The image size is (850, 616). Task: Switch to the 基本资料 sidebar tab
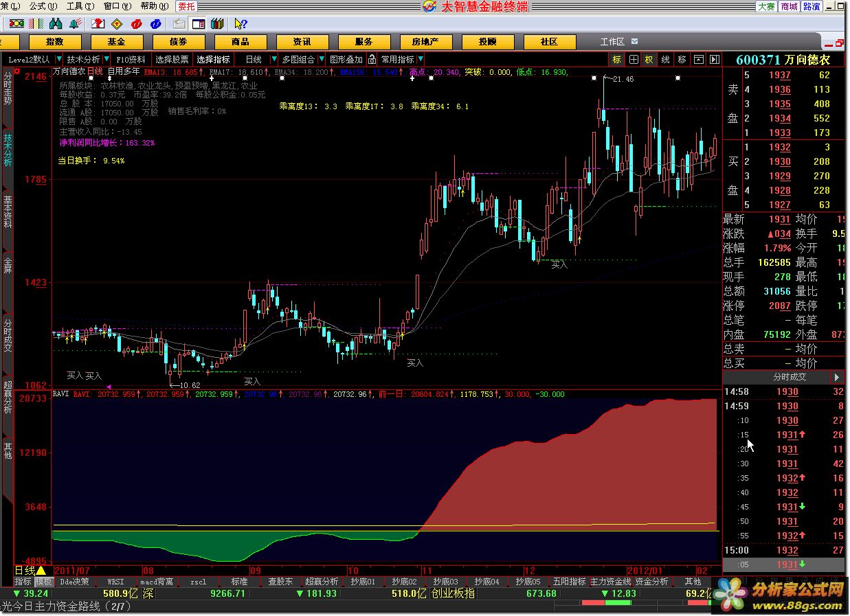pos(8,212)
